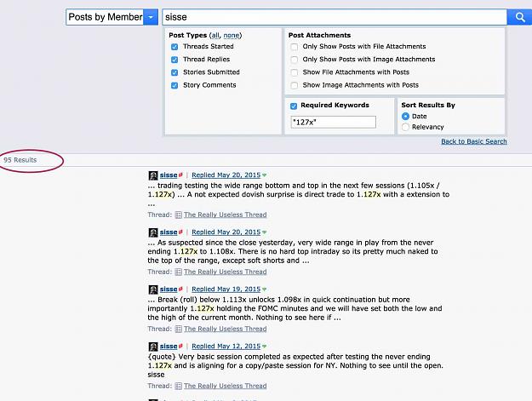Open the Replied May 12, 2015 link
This screenshot has width=532, height=401.
click(x=226, y=346)
